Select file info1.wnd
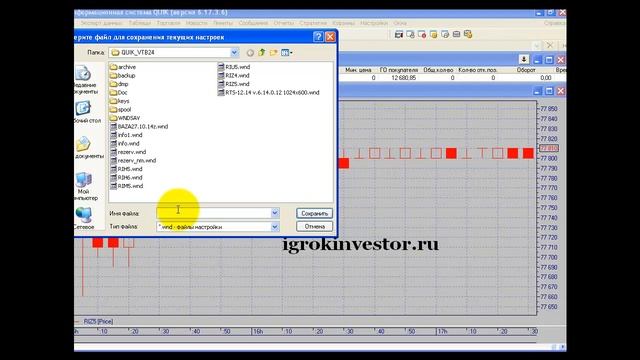This screenshot has width=640, height=360. click(x=126, y=135)
